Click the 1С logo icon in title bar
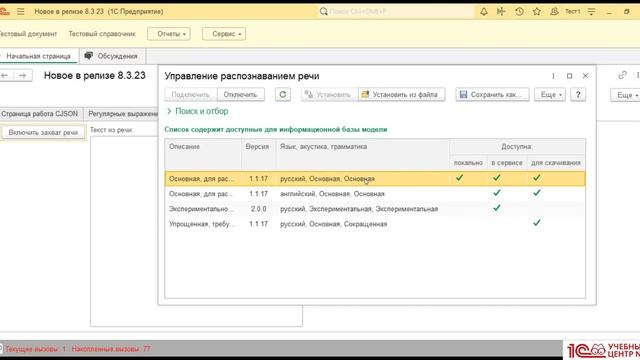The image size is (640, 360). coord(4,11)
